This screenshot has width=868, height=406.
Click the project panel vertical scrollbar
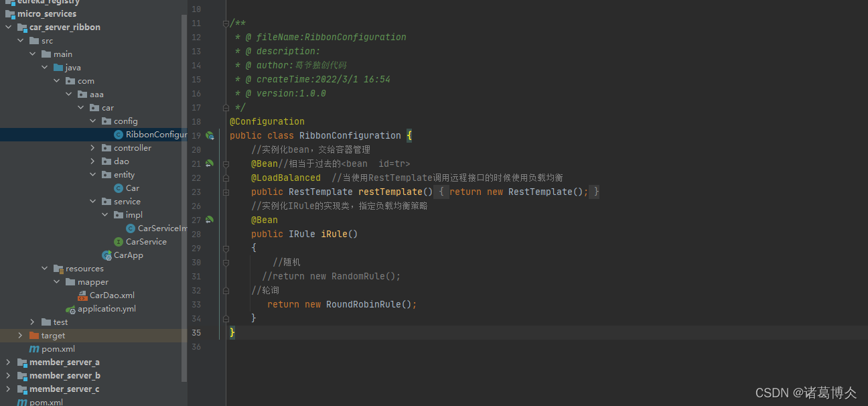click(x=184, y=198)
